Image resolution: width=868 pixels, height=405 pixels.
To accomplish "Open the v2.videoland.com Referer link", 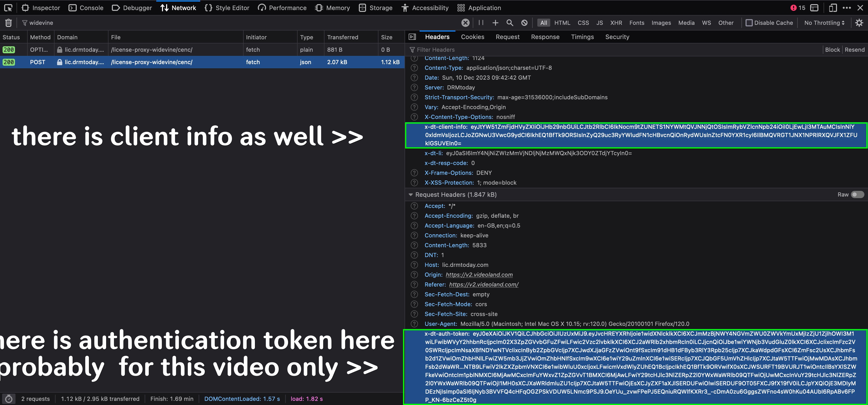I will (484, 284).
